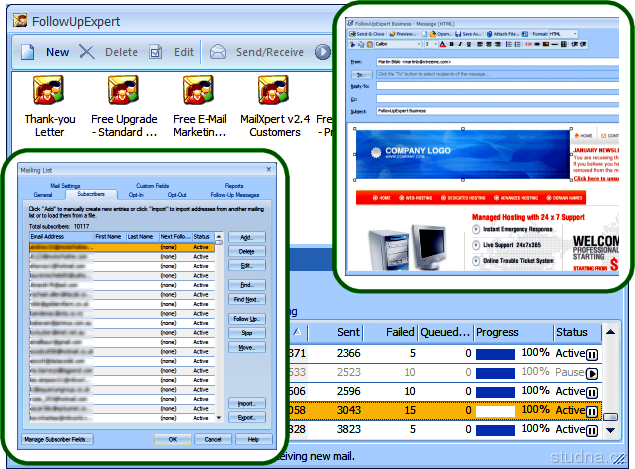
Task: Click the Open icon in message toolbar
Action: point(433,34)
